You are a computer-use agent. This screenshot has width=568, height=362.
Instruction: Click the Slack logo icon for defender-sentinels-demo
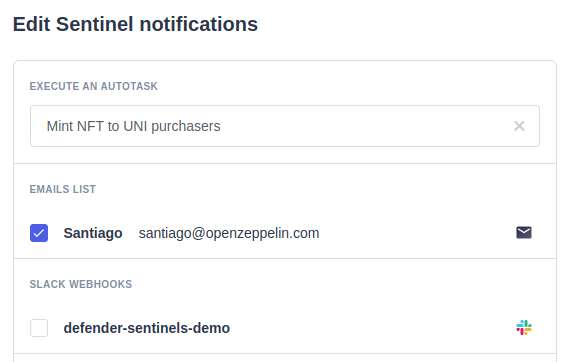524,328
